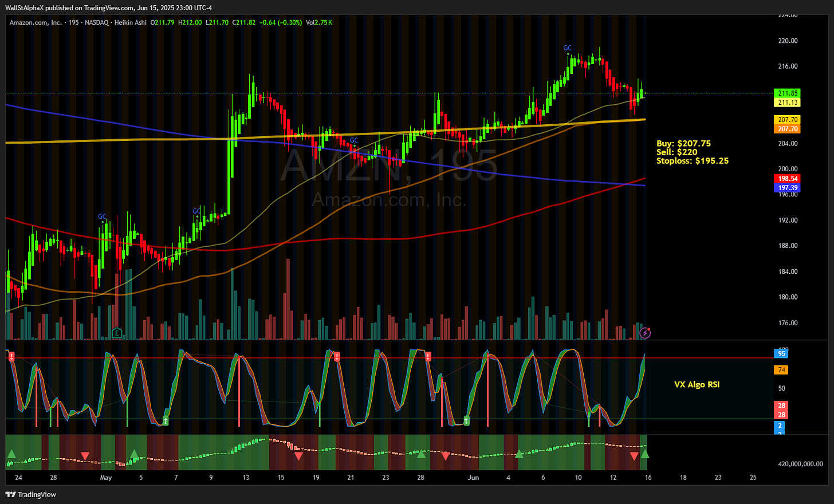Screen dimensions: 834x504
Task: Select the low value L211.70
Action: [x=217, y=22]
